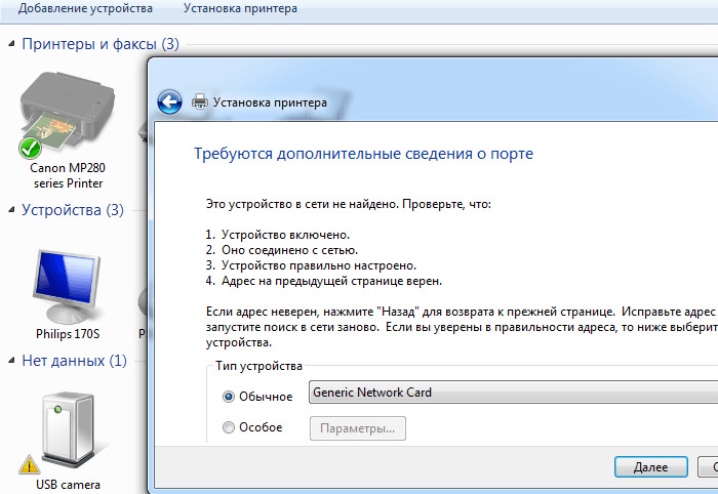Click the text Оно соединено с сетью.
The width and height of the screenshot is (718, 494).
pos(290,250)
